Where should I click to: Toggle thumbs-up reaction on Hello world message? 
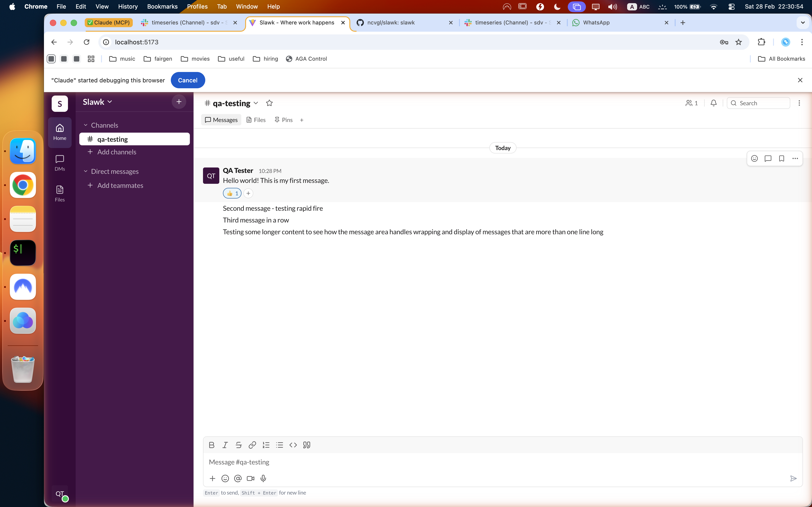click(x=232, y=193)
